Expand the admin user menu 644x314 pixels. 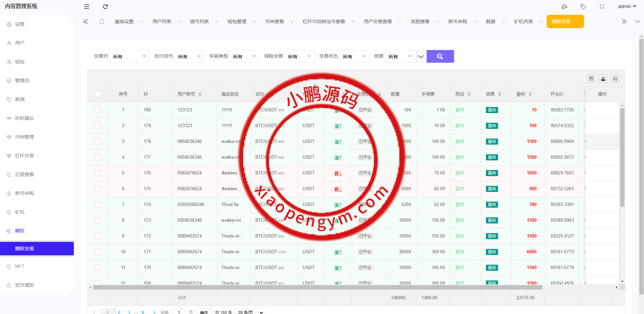coord(626,6)
